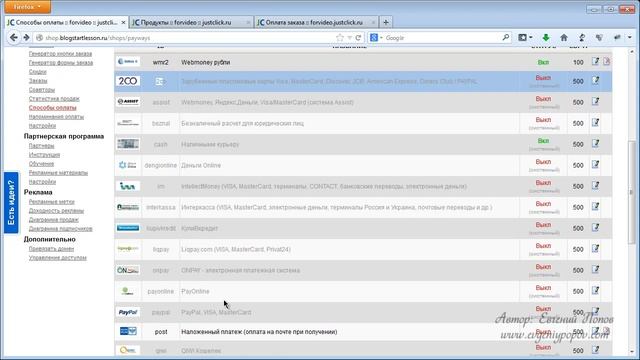This screenshot has height=360, width=640.
Task: Toggle Выкл status of dengionline row
Action: click(543, 162)
